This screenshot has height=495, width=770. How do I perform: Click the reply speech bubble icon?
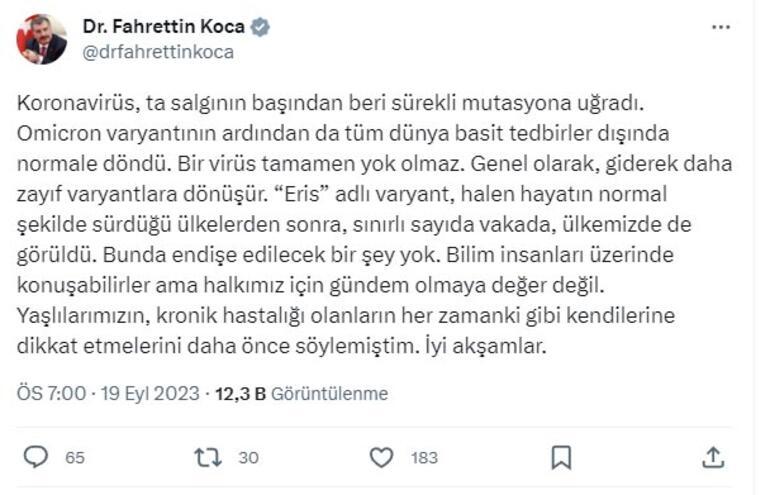pos(36,458)
